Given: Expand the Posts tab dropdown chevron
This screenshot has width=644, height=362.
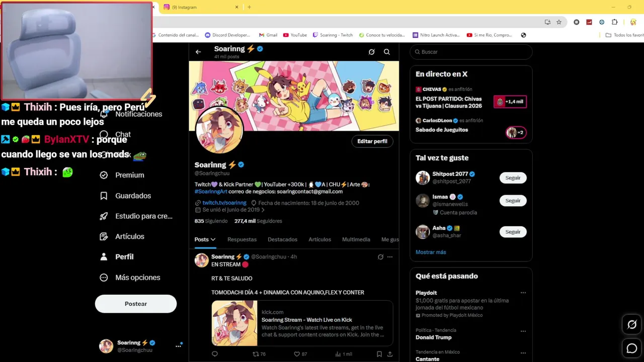Looking at the screenshot, I should pyautogui.click(x=213, y=240).
